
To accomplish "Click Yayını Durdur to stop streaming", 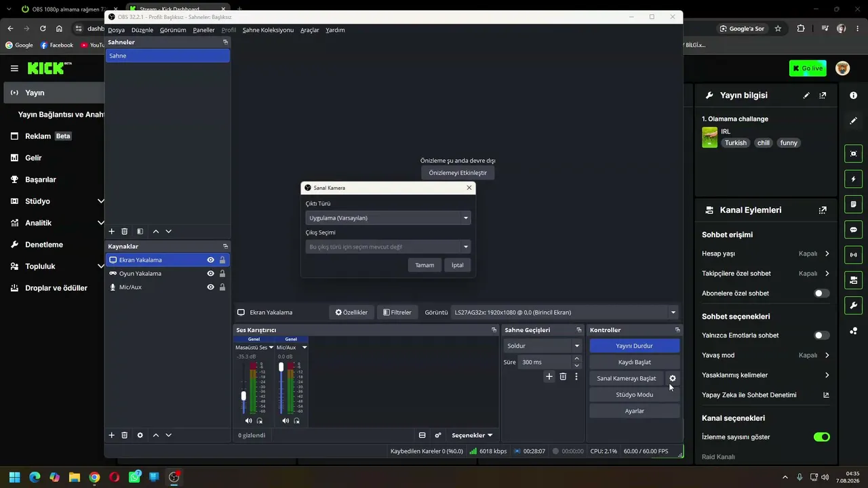I will pos(634,346).
